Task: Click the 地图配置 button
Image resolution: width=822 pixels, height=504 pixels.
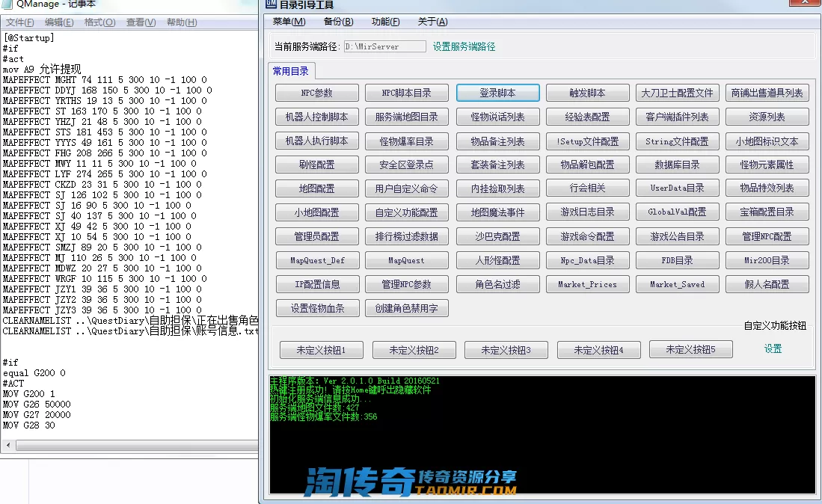Action: (317, 188)
